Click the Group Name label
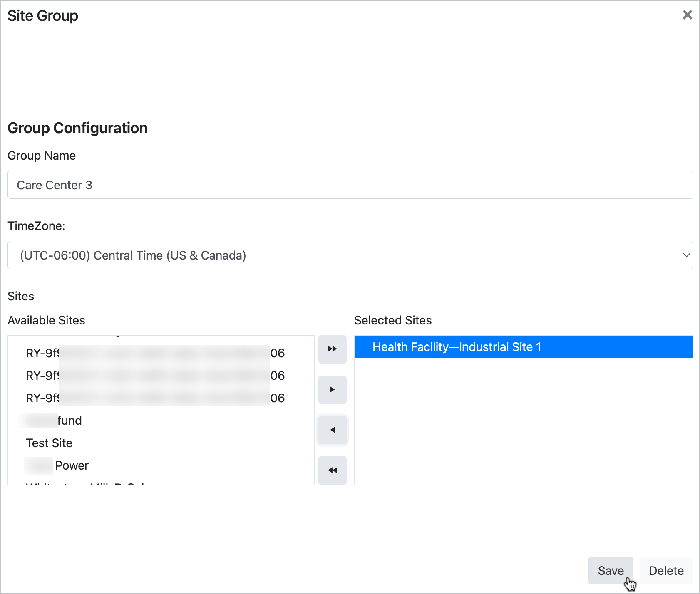 coord(42,156)
